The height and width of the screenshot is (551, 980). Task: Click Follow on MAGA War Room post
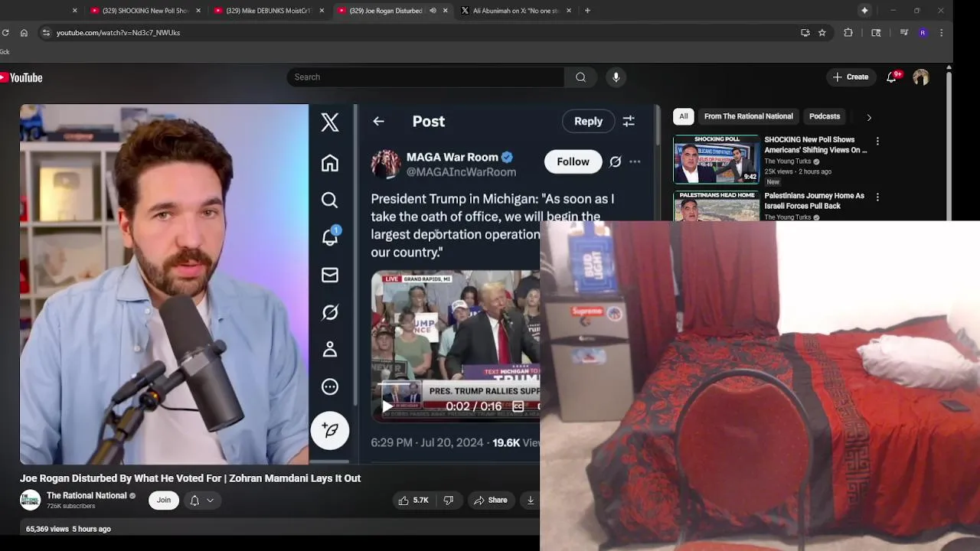(x=573, y=161)
